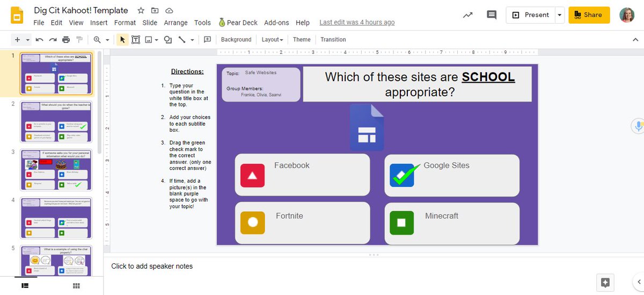Screen dimensions: 644x295
Task: Select the Line tool
Action: coord(182,40)
